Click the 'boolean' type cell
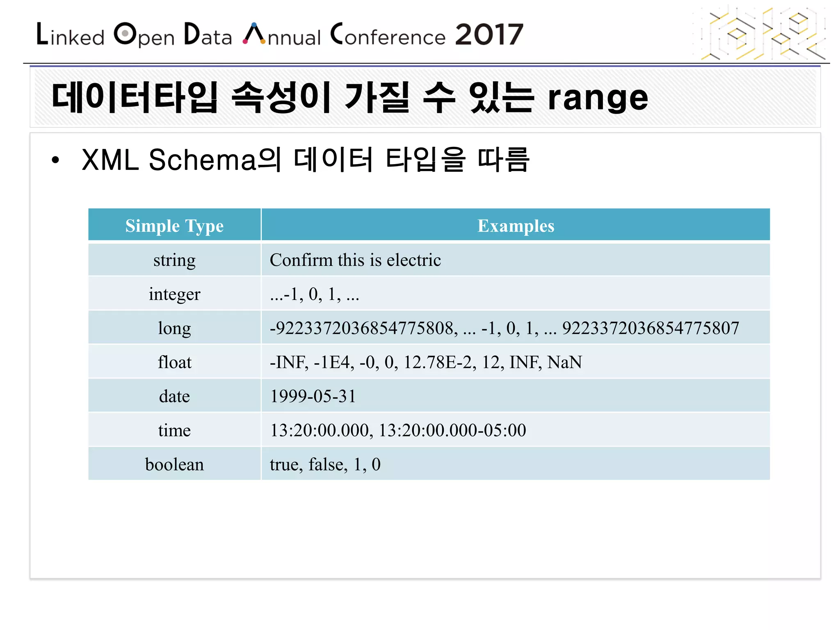This screenshot has height=630, width=840. click(x=174, y=464)
